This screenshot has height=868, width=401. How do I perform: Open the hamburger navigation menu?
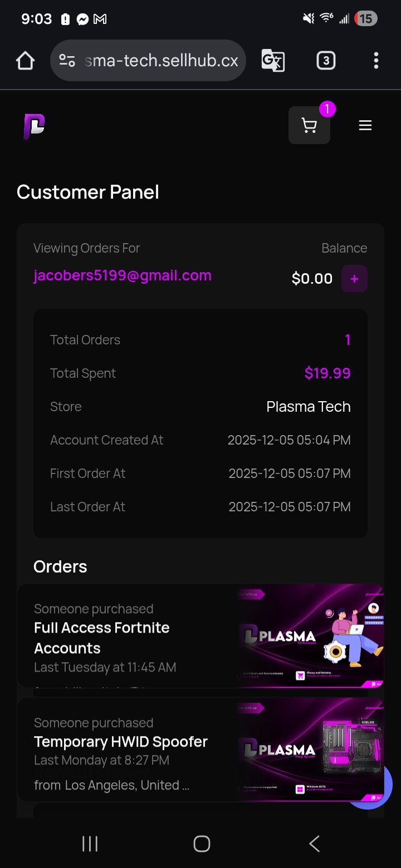coord(365,126)
